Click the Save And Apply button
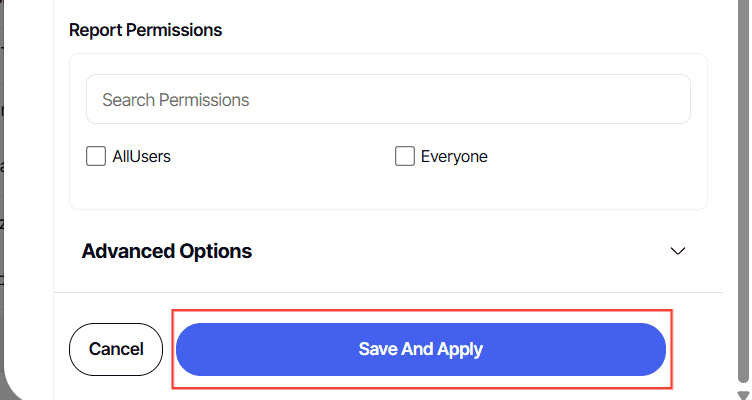The width and height of the screenshot is (752, 400). click(x=421, y=349)
